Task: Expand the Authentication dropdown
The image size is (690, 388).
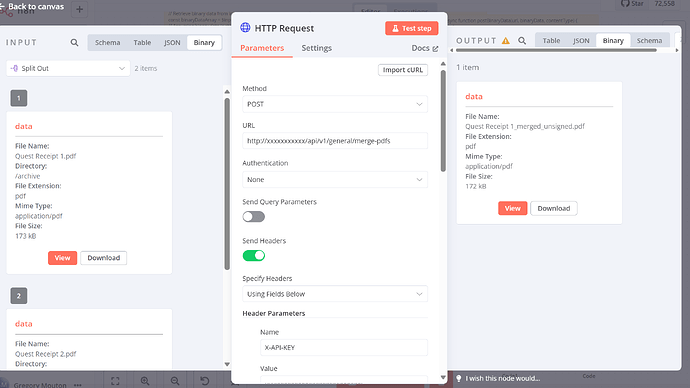Action: click(x=334, y=179)
